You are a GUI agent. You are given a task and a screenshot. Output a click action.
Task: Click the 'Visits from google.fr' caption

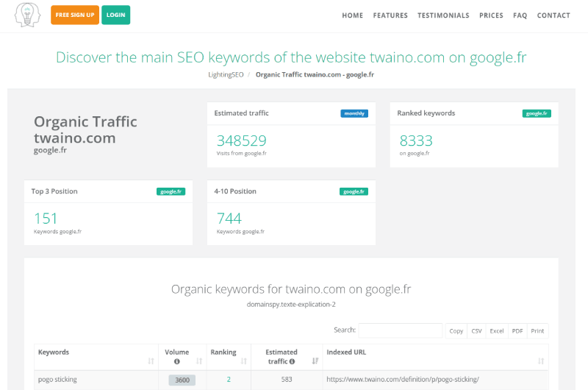click(242, 153)
